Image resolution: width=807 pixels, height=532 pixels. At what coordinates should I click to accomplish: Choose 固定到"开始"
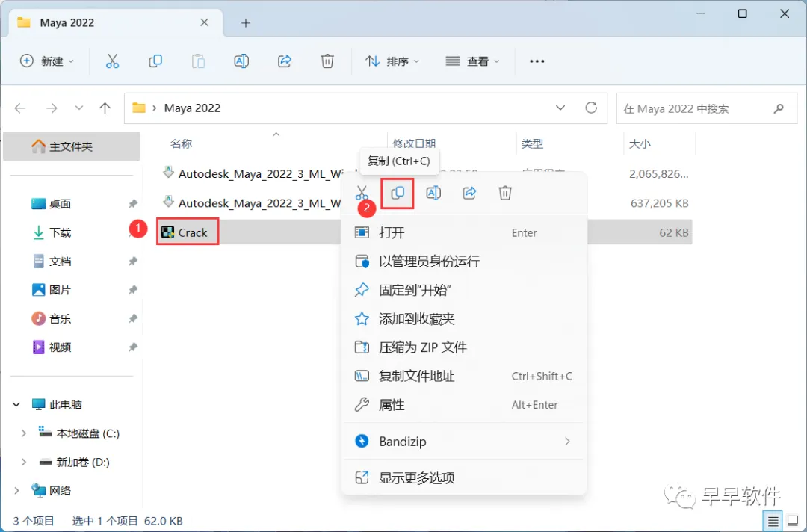click(x=464, y=290)
